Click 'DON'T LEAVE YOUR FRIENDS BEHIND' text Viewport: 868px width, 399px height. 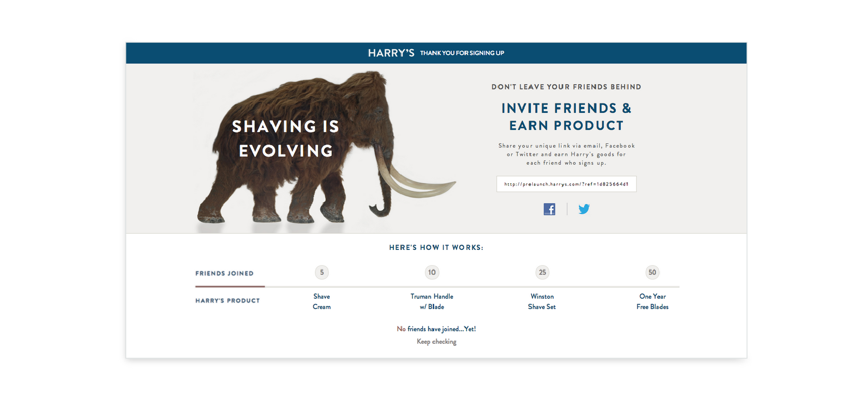[566, 87]
